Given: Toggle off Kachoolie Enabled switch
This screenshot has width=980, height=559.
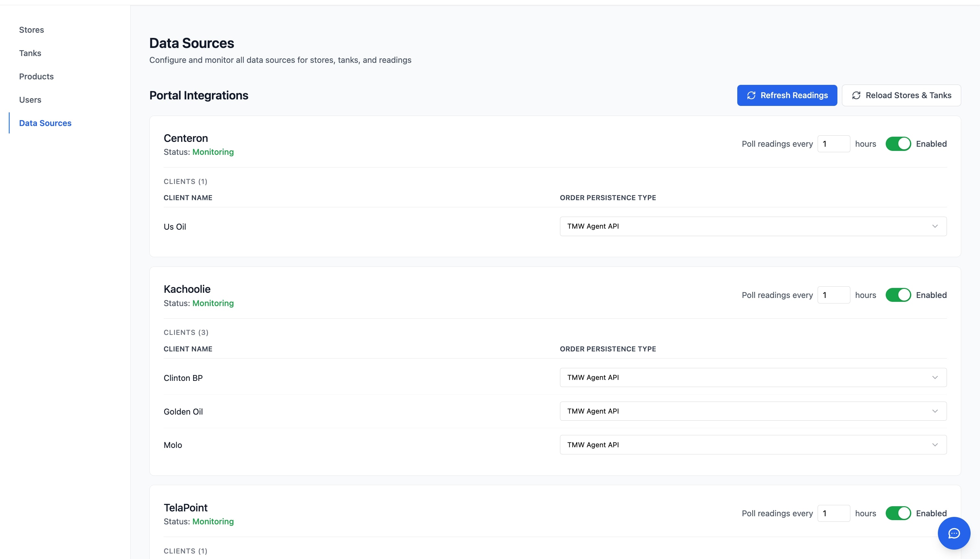Looking at the screenshot, I should coord(898,295).
